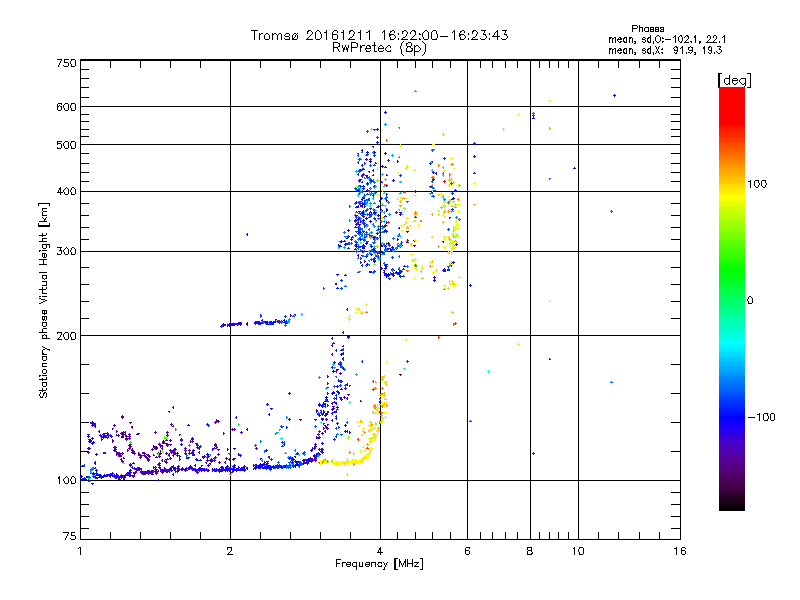Image resolution: width=800 pixels, height=600 pixels.
Task: Click the plot title 'Tromsø 20161211 16:22:00-16:23:43'
Action: click(x=379, y=35)
